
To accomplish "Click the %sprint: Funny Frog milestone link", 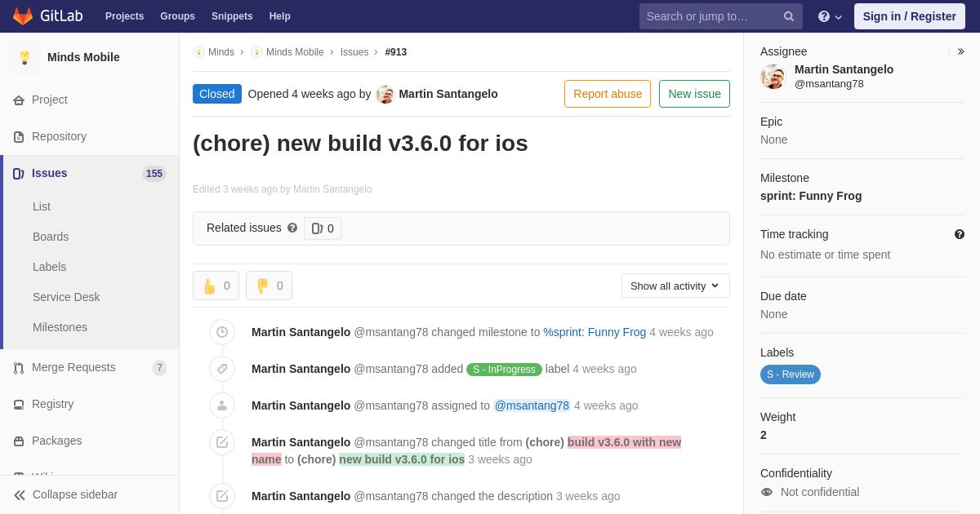I will pos(595,332).
